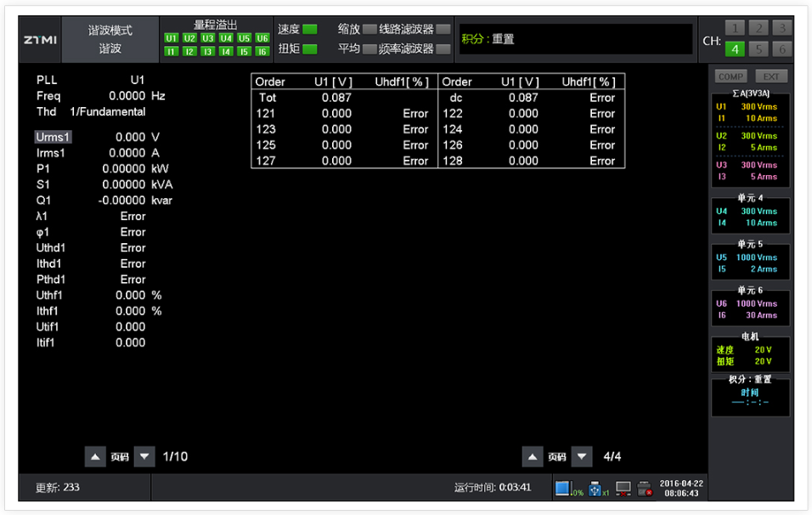Switch to channel 1
This screenshot has height=515, width=812.
click(735, 27)
